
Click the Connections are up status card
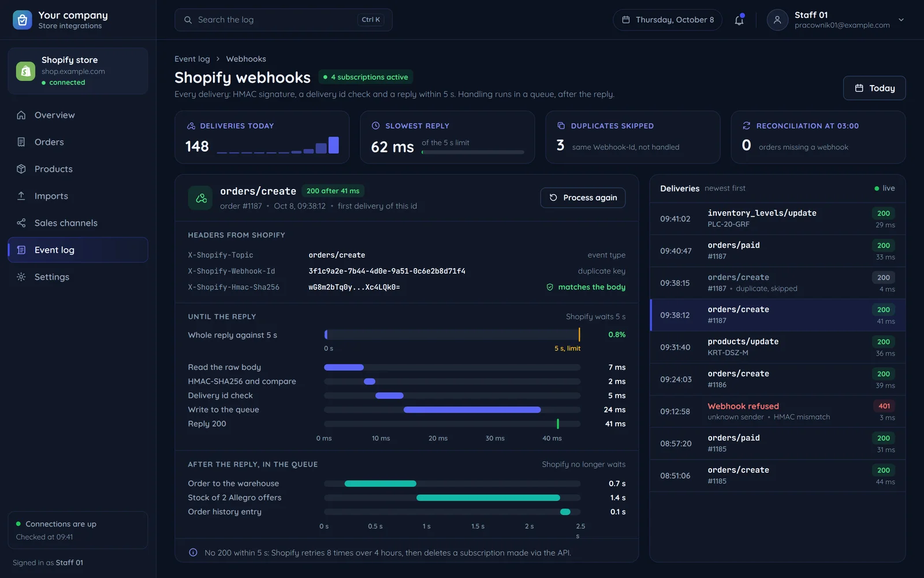(78, 530)
